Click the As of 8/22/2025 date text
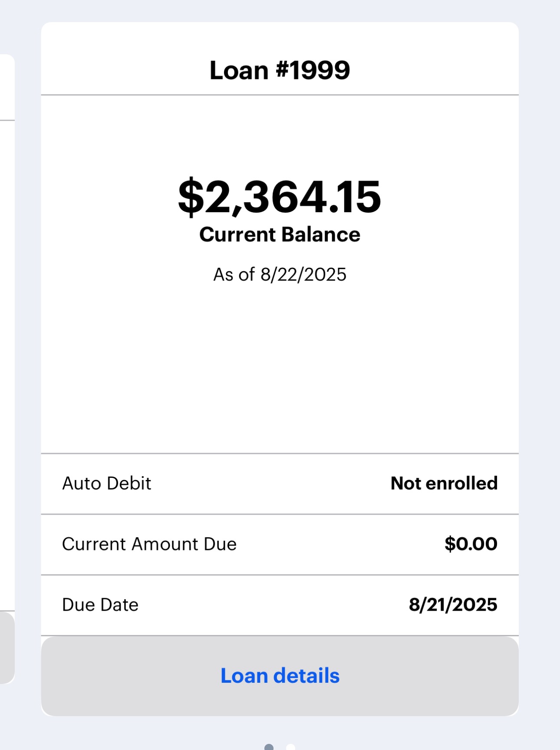 (x=280, y=274)
